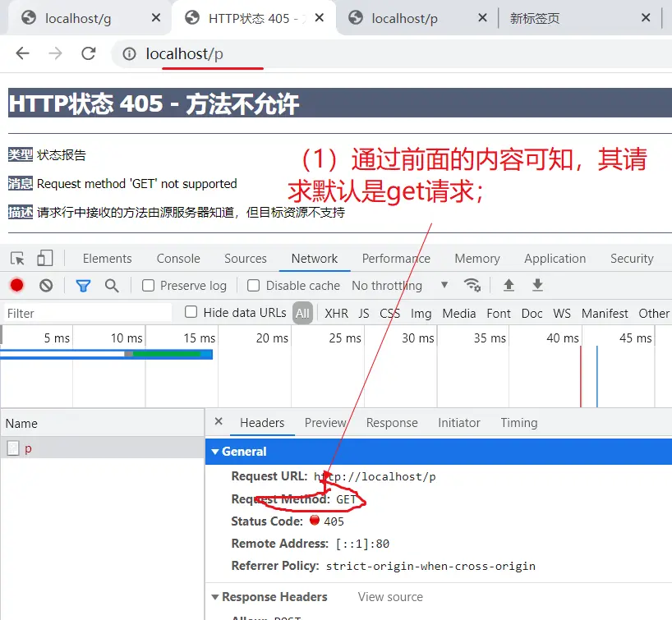Switch to the Response tab
Viewport: 672px width, 620px height.
(x=392, y=423)
